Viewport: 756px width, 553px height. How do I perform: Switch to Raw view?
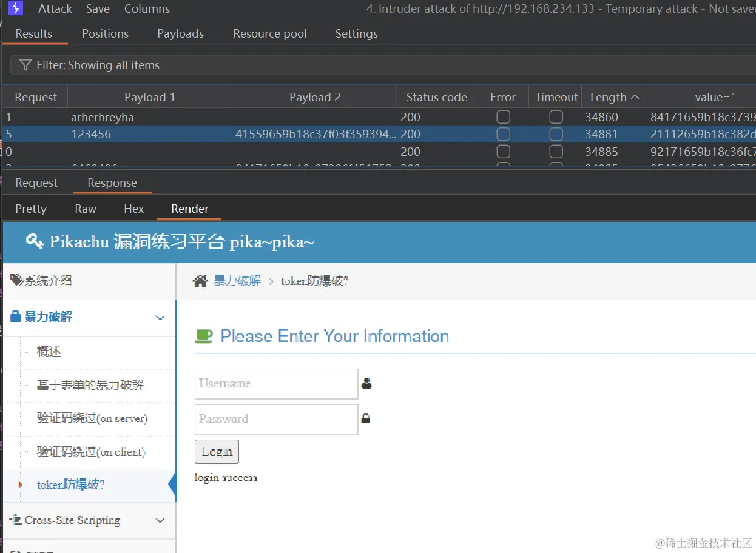click(x=86, y=209)
